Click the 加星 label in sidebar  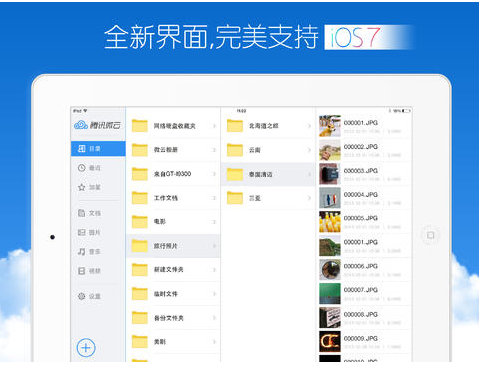click(95, 187)
